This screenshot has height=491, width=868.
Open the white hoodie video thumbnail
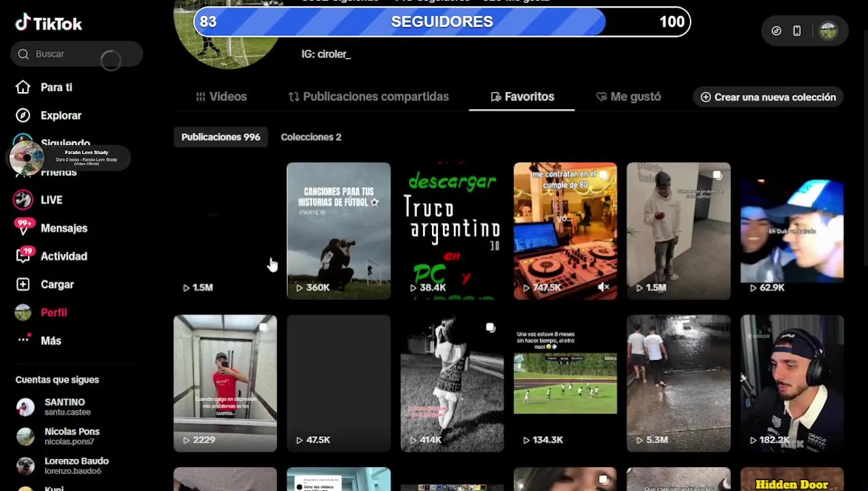click(x=678, y=230)
